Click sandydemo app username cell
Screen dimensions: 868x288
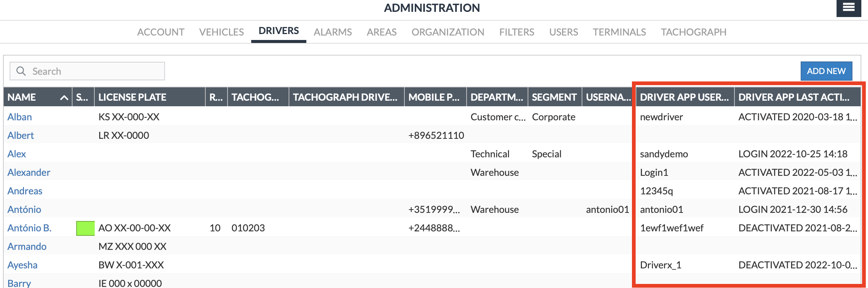pyautogui.click(x=664, y=154)
